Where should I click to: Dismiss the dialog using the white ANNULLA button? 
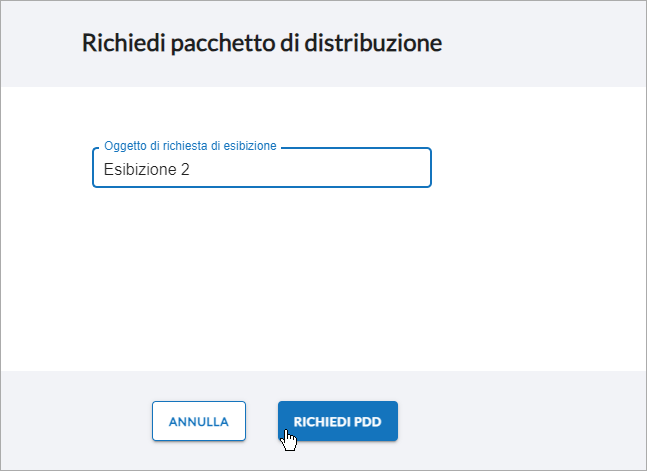(199, 421)
